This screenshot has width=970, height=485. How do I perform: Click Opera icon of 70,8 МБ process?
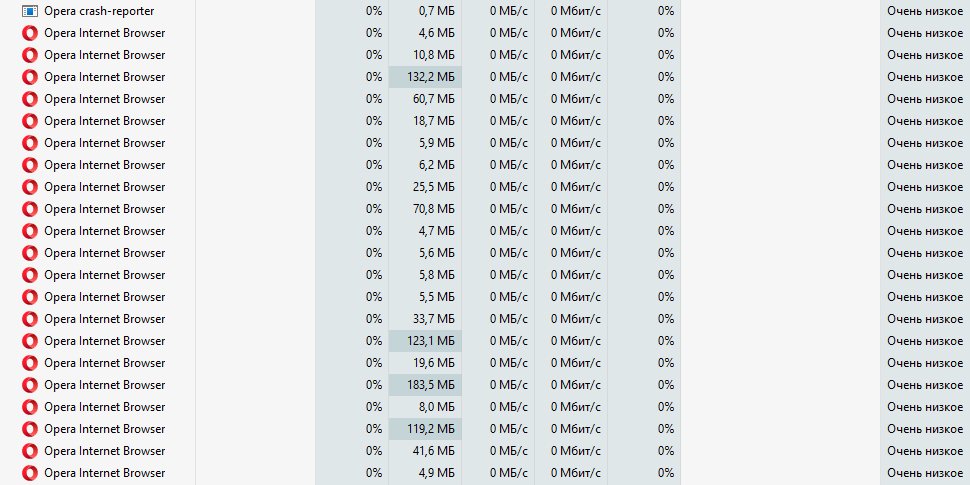tap(30, 209)
